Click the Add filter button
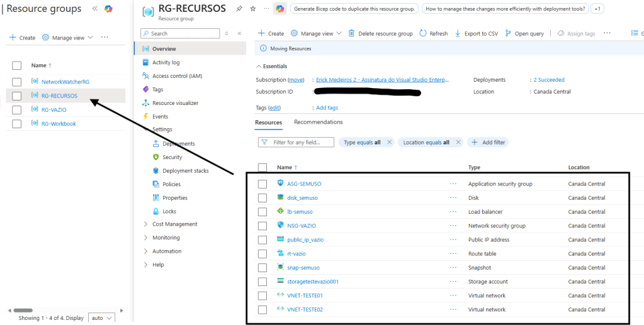This screenshot has width=644, height=325. click(487, 143)
